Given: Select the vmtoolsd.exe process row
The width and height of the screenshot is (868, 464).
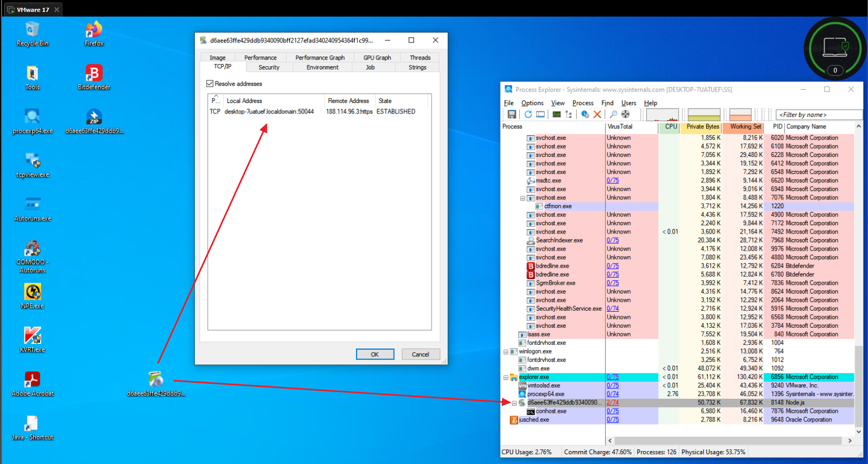Looking at the screenshot, I should [678, 386].
